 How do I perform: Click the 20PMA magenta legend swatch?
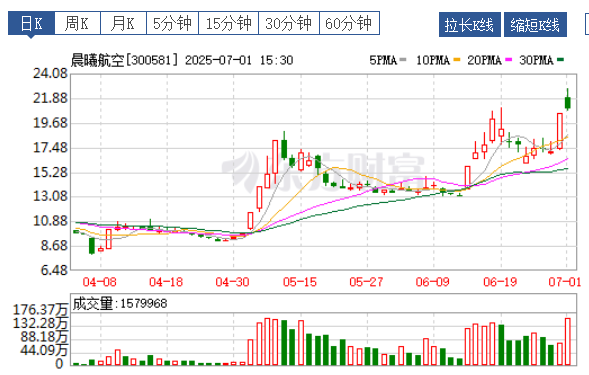pos(509,60)
